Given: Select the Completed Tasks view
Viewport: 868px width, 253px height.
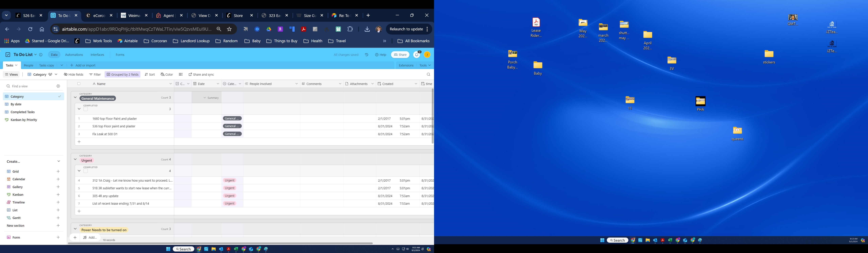Looking at the screenshot, I should coord(33,112).
